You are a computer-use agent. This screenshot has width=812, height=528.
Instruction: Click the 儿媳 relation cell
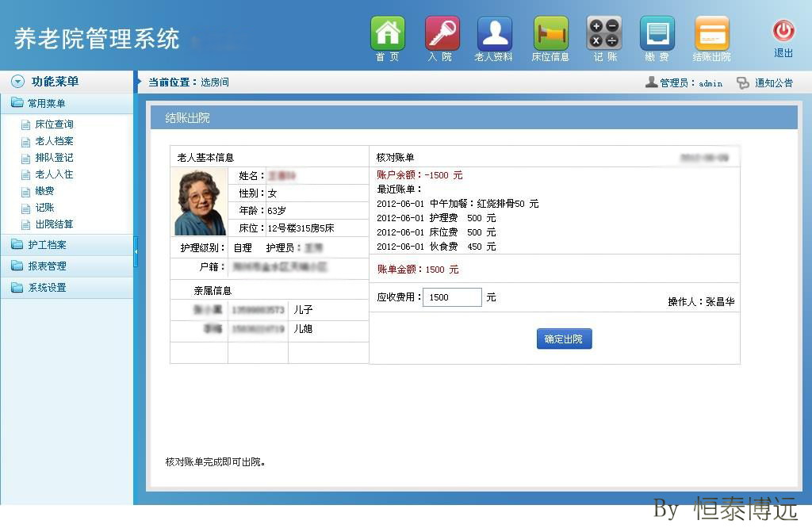[303, 329]
